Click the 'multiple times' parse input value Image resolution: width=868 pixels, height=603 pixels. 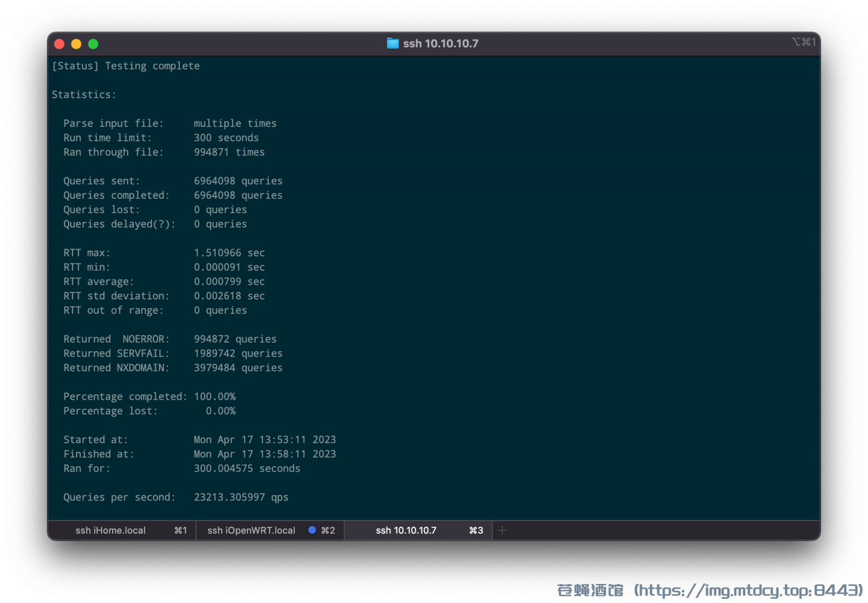pos(235,123)
